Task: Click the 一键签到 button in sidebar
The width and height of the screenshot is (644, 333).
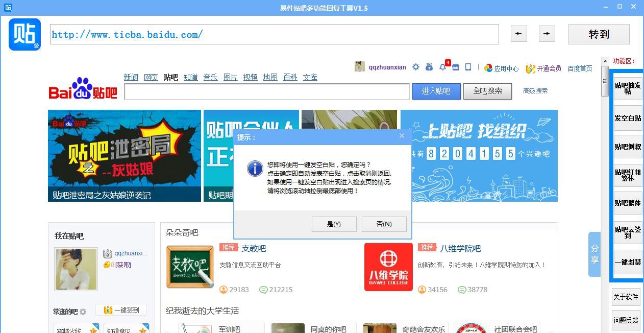Action: pyautogui.click(x=121, y=310)
